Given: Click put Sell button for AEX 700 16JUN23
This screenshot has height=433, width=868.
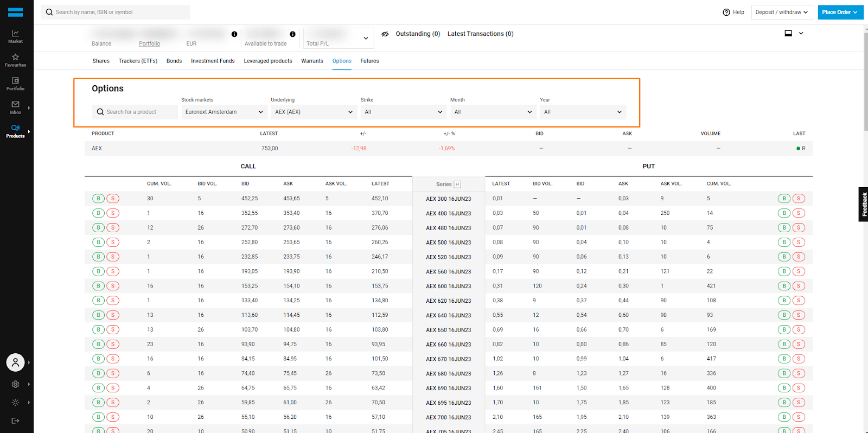Looking at the screenshot, I should pos(799,417).
